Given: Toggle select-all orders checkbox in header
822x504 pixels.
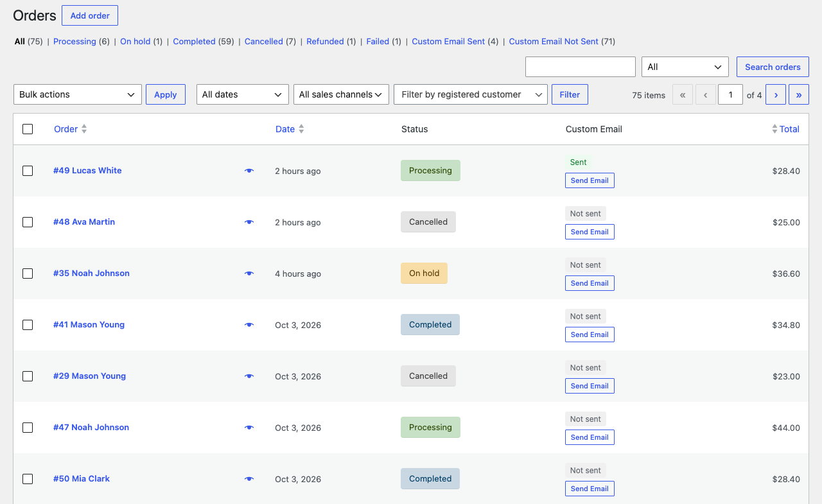Looking at the screenshot, I should click(x=28, y=129).
